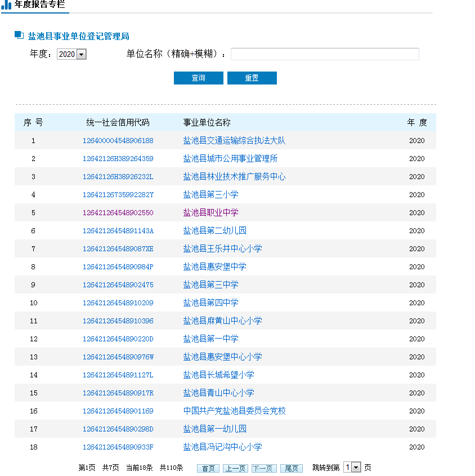The width and height of the screenshot is (475, 476).
Task: Go to first page with 首页
Action: [x=208, y=469]
